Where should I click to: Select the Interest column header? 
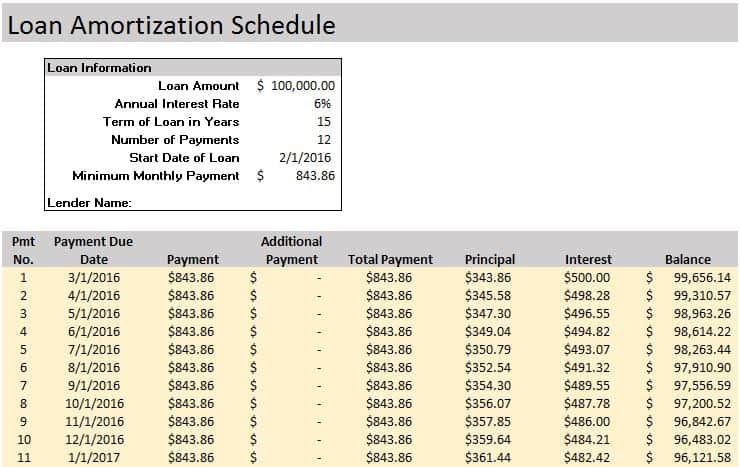[x=588, y=259]
